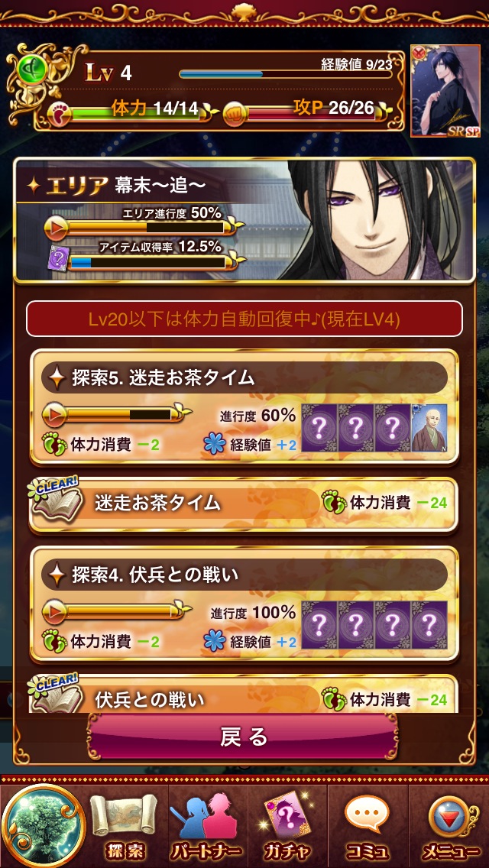Tap the monk N card reward in 探索5
Image resolution: width=489 pixels, height=868 pixels.
point(429,427)
